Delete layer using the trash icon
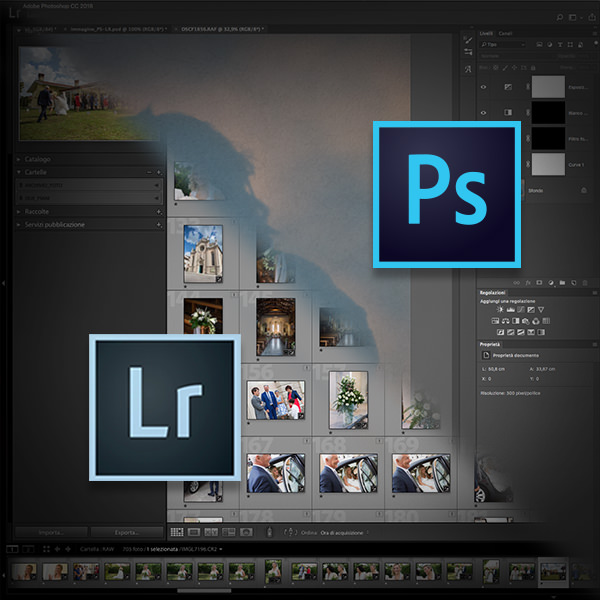 [585, 283]
